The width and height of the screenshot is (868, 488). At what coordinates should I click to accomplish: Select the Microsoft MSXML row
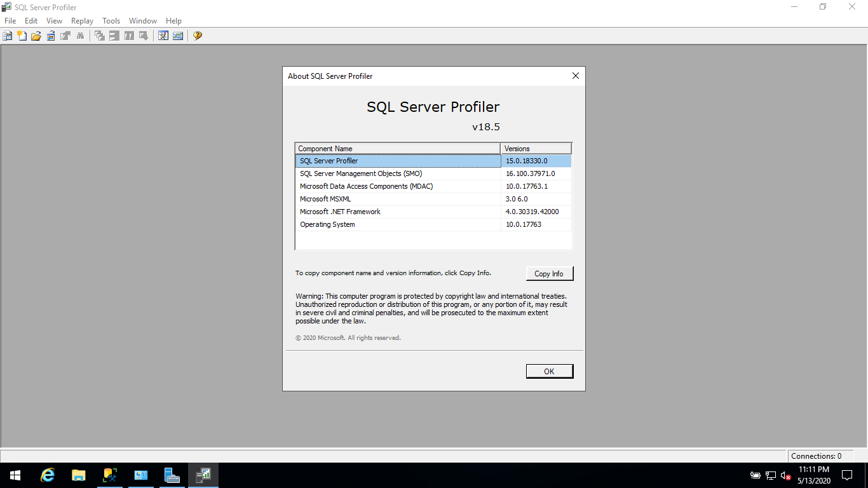(433, 199)
